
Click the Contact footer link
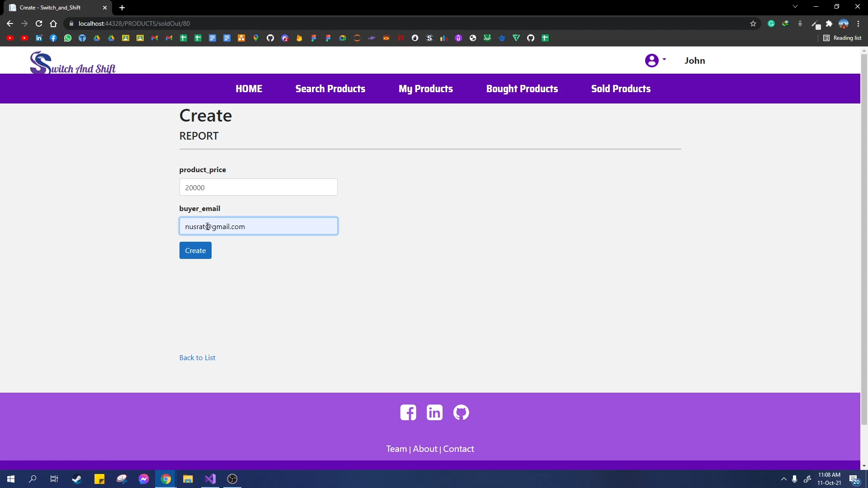pyautogui.click(x=458, y=449)
